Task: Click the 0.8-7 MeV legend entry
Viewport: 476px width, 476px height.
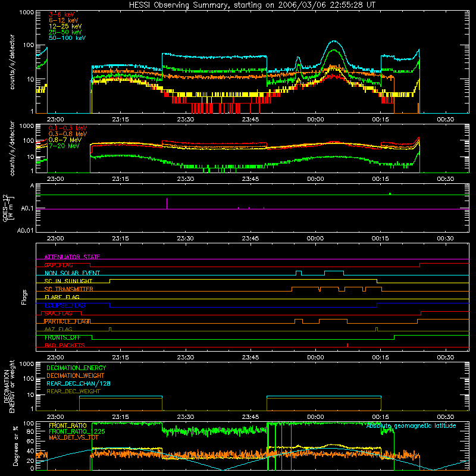Action: click(65, 140)
